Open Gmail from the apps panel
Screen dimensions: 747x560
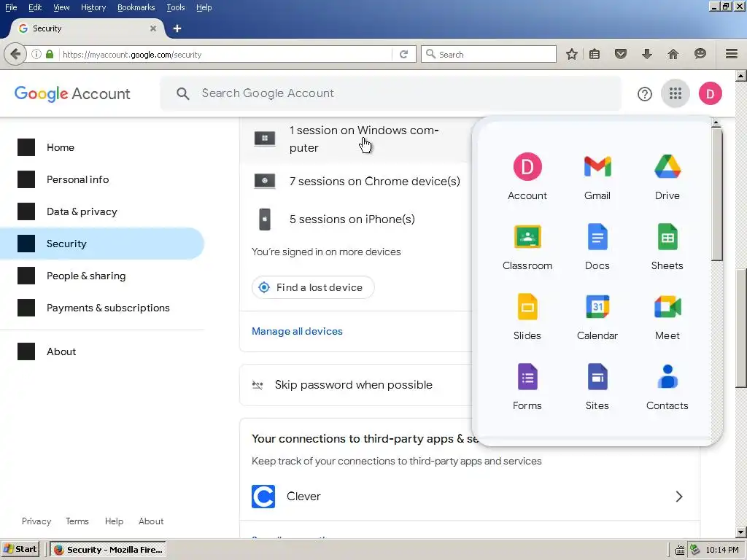pyautogui.click(x=597, y=176)
